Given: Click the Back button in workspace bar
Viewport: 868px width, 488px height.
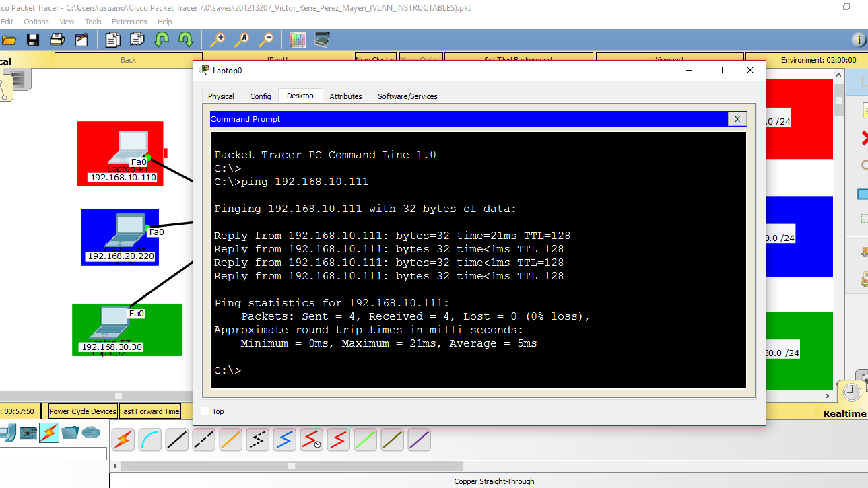Looking at the screenshot, I should pos(128,60).
